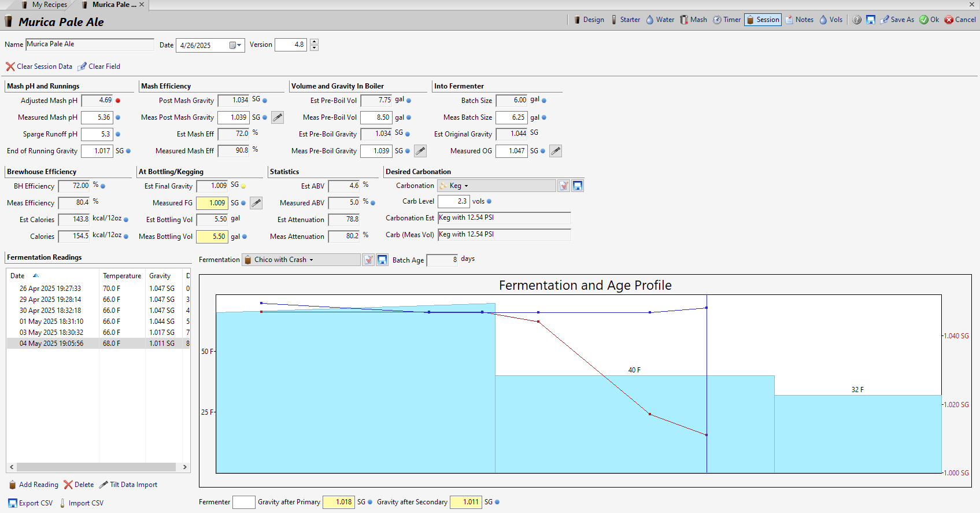Delete the selected fermentation reading
The image size is (980, 513).
(79, 485)
